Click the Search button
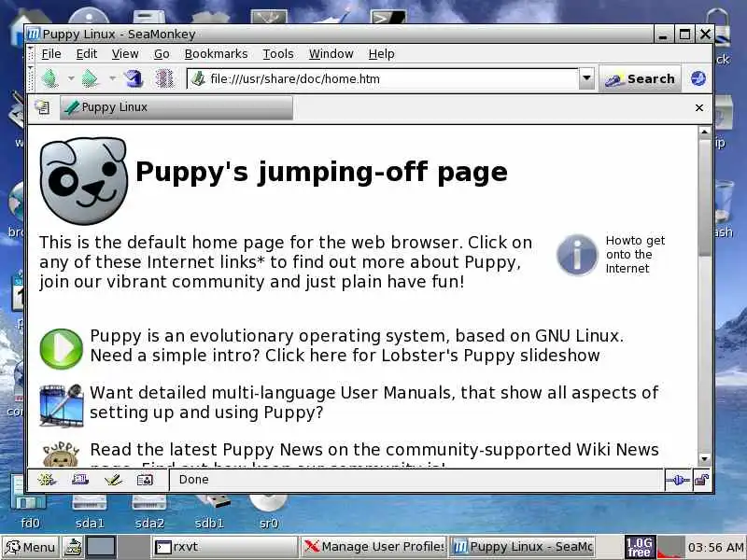747x560 pixels. tap(640, 79)
